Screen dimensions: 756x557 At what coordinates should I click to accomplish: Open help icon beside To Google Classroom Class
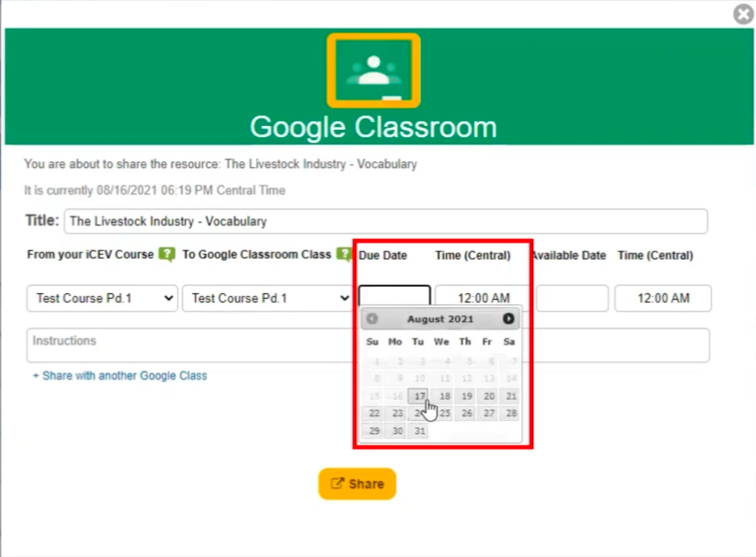point(344,254)
